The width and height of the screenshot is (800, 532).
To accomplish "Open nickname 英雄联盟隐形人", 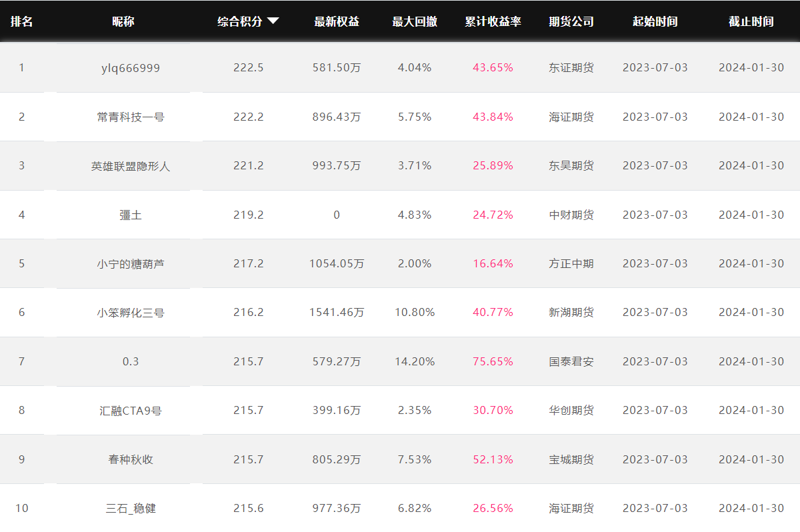I will click(x=131, y=166).
